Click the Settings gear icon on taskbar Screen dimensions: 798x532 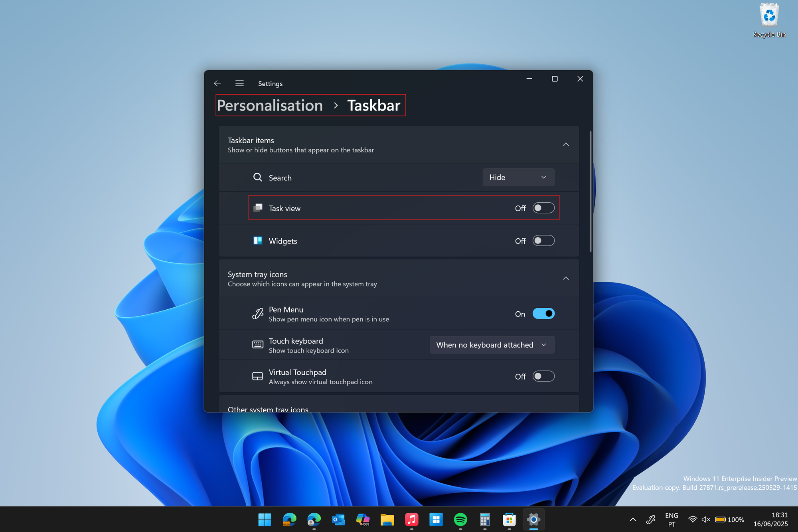tap(533, 520)
